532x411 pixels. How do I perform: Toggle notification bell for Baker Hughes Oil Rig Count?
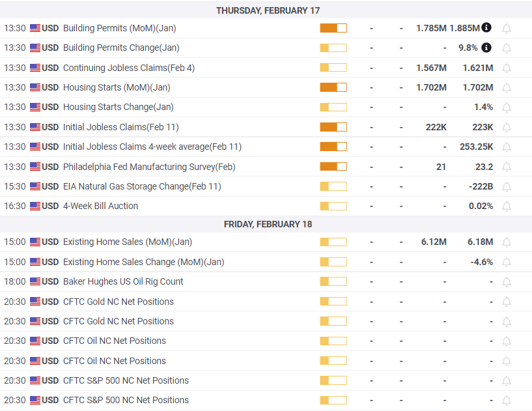coord(506,282)
